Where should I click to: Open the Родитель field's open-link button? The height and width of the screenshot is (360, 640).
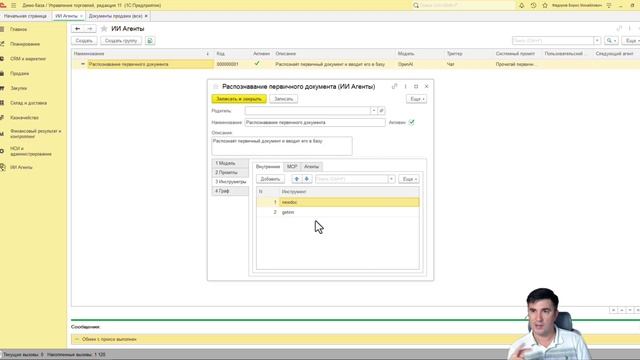click(381, 111)
